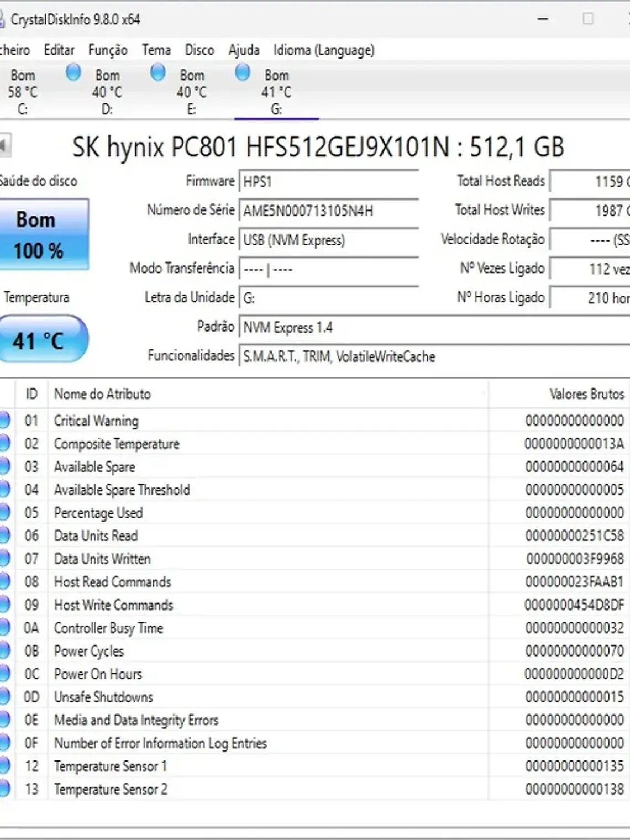
Task: Select the Percentage Used attribute text
Action: coord(98,513)
